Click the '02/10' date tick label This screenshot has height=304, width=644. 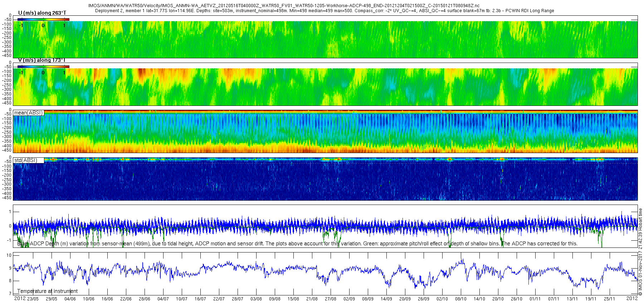[442, 299]
